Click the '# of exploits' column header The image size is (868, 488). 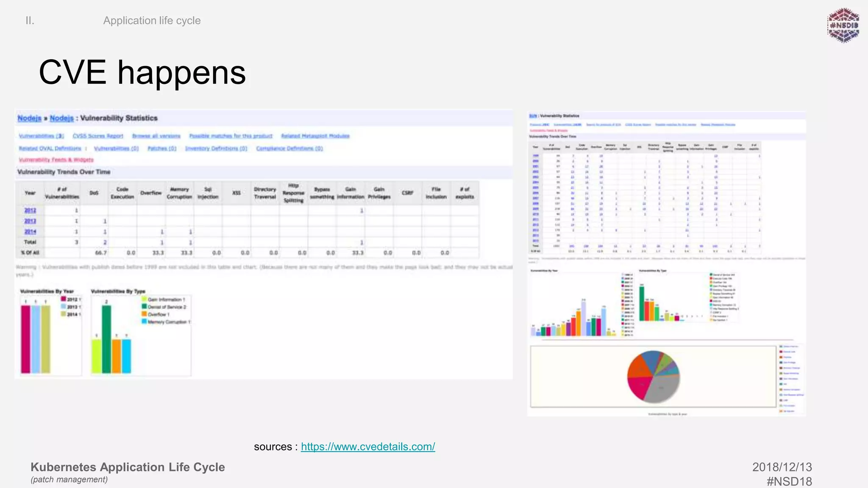pyautogui.click(x=465, y=193)
